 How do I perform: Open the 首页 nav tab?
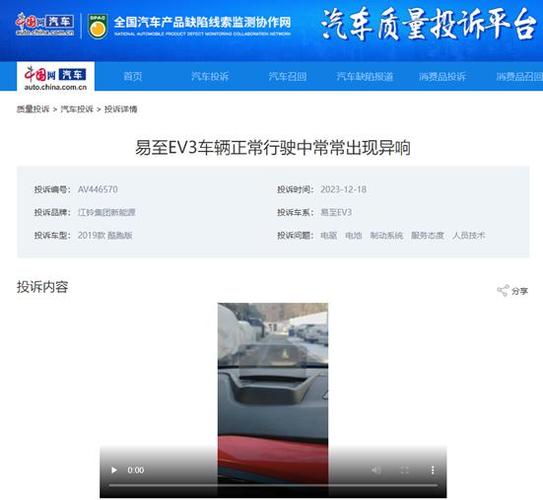[x=133, y=76]
